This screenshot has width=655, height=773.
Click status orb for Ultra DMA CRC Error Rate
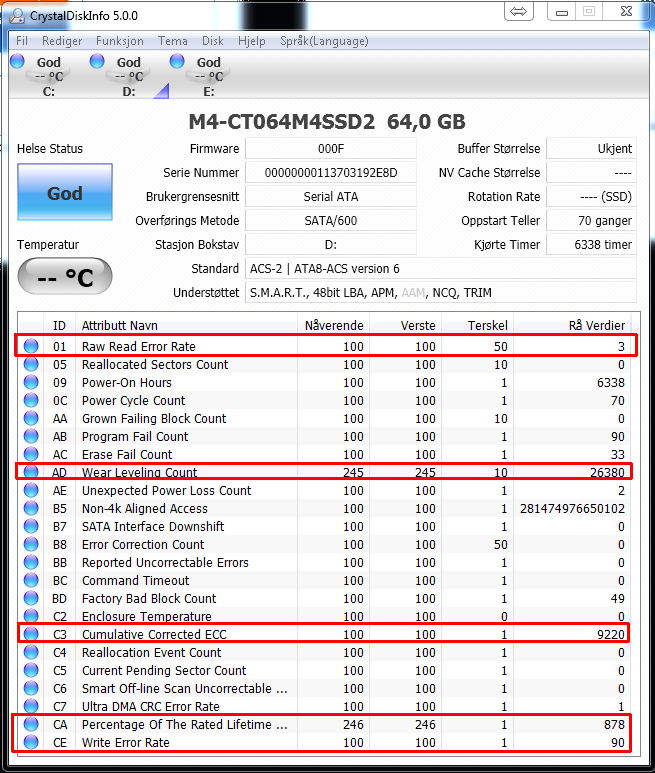31,706
